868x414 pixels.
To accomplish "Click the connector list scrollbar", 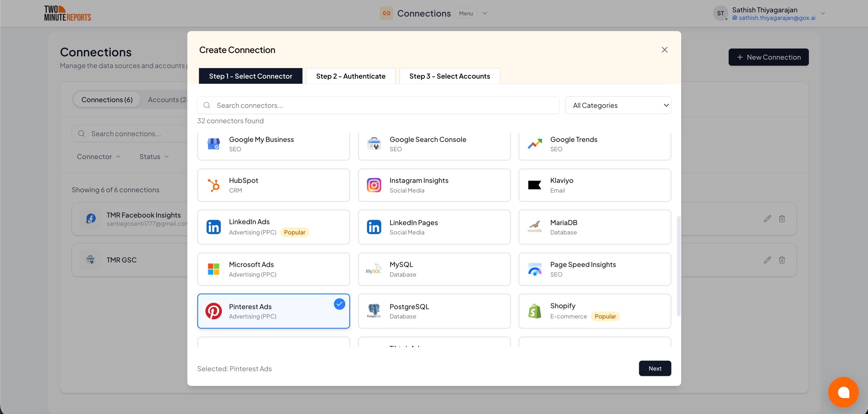I will point(678,266).
